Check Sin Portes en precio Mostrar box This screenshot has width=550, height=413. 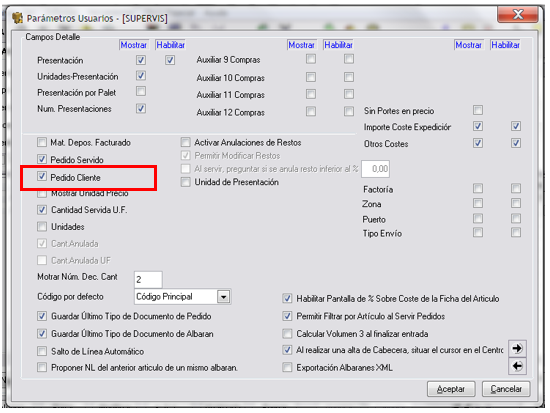tap(478, 110)
